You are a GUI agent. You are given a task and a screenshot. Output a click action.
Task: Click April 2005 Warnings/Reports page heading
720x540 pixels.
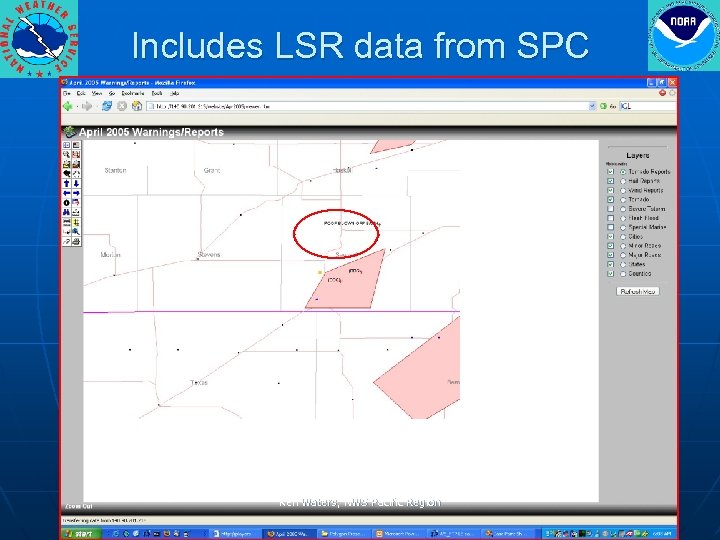point(151,132)
